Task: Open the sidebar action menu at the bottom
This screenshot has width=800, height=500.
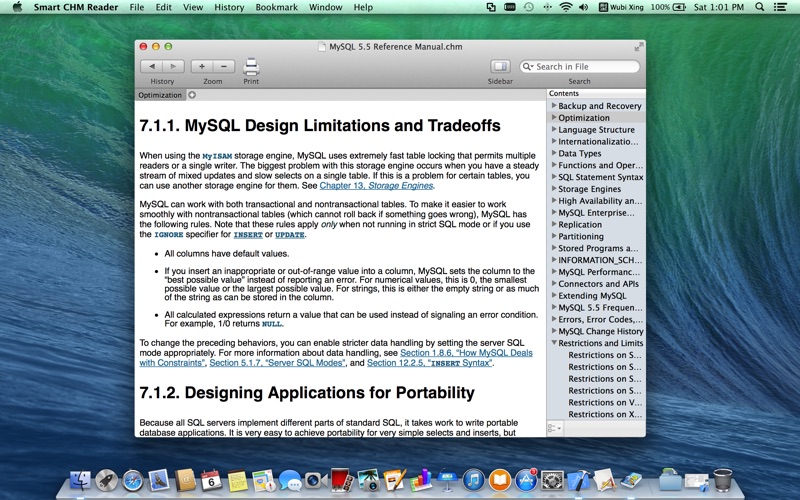Action: tap(555, 428)
